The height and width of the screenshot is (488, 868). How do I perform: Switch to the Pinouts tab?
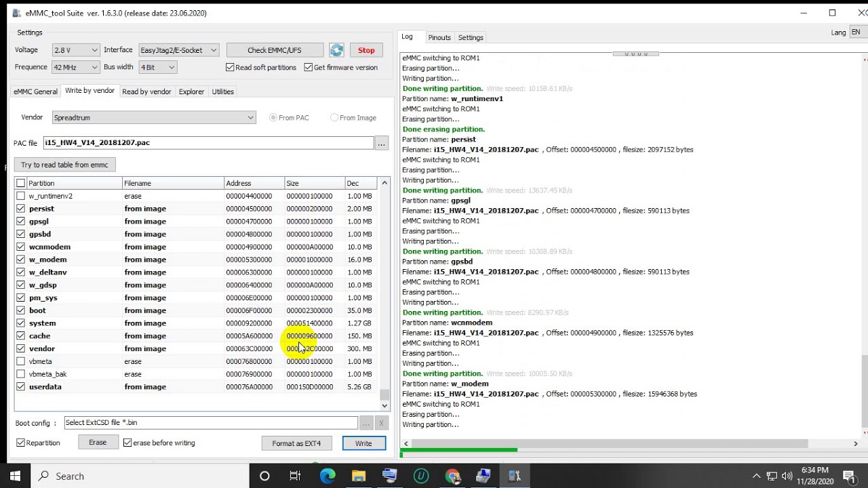(439, 37)
